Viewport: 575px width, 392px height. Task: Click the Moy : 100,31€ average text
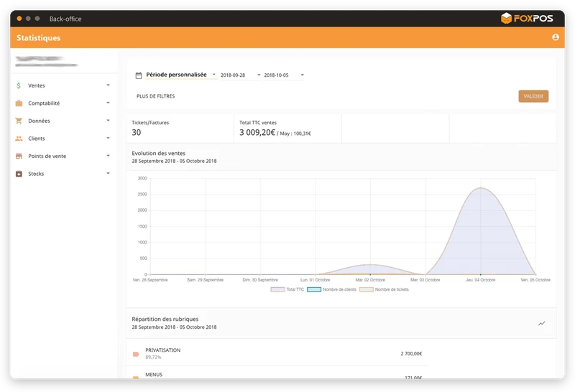tap(295, 134)
